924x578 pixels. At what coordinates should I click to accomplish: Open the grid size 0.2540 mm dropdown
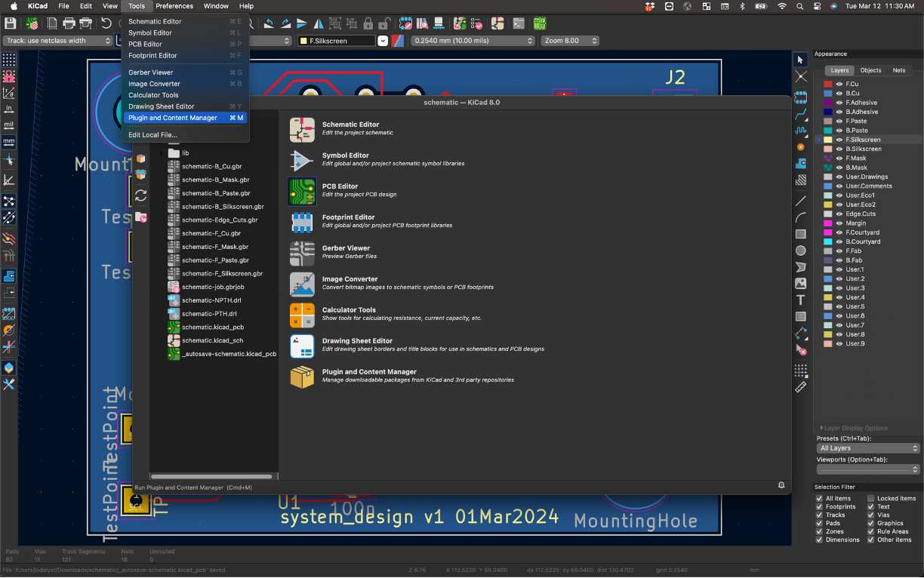[473, 41]
